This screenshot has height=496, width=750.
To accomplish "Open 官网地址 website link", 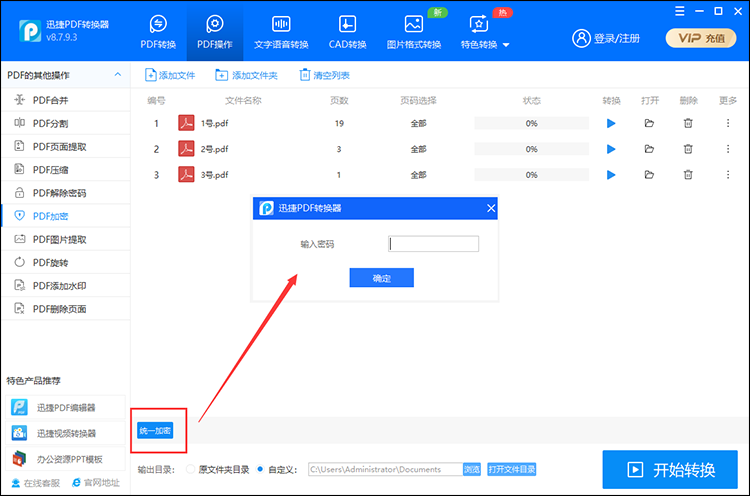I will (96, 483).
